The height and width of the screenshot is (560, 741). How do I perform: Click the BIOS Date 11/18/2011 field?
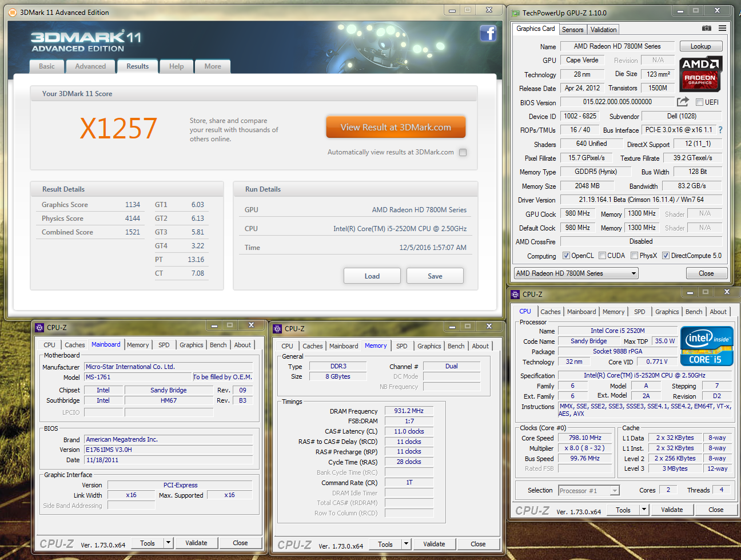168,460
